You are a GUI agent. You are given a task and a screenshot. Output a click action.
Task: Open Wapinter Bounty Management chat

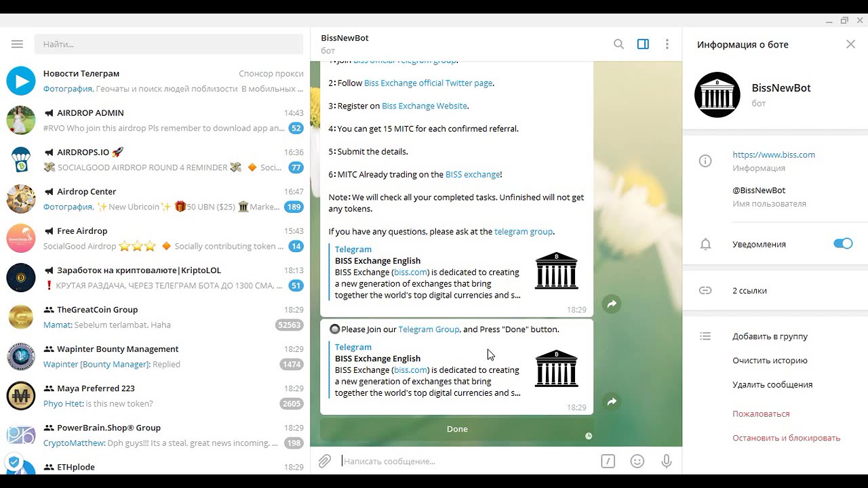pos(155,356)
